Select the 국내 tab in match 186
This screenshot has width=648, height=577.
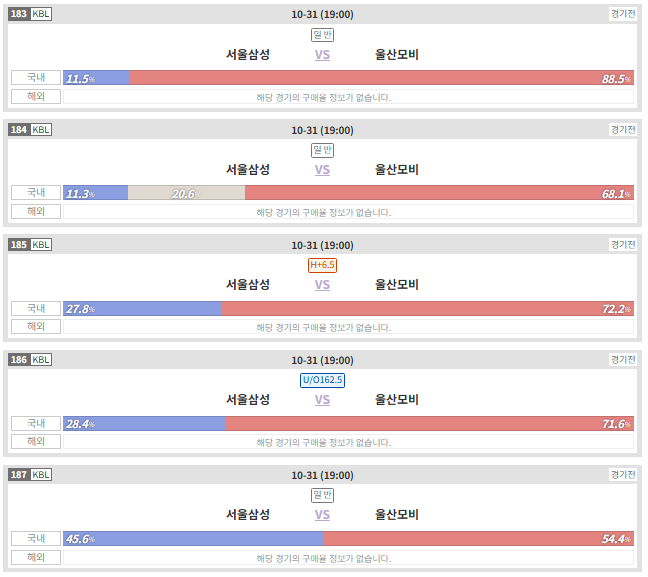click(x=36, y=424)
